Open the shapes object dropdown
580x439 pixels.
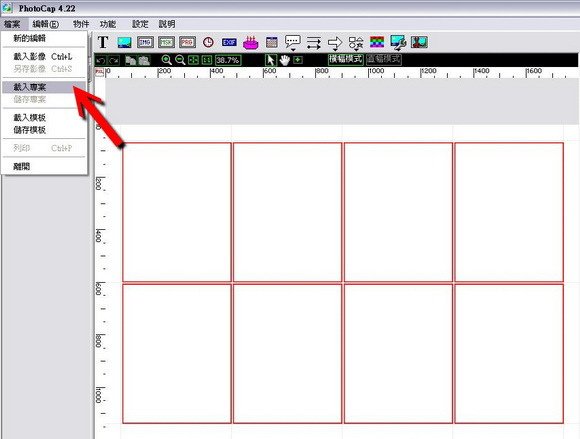[356, 43]
